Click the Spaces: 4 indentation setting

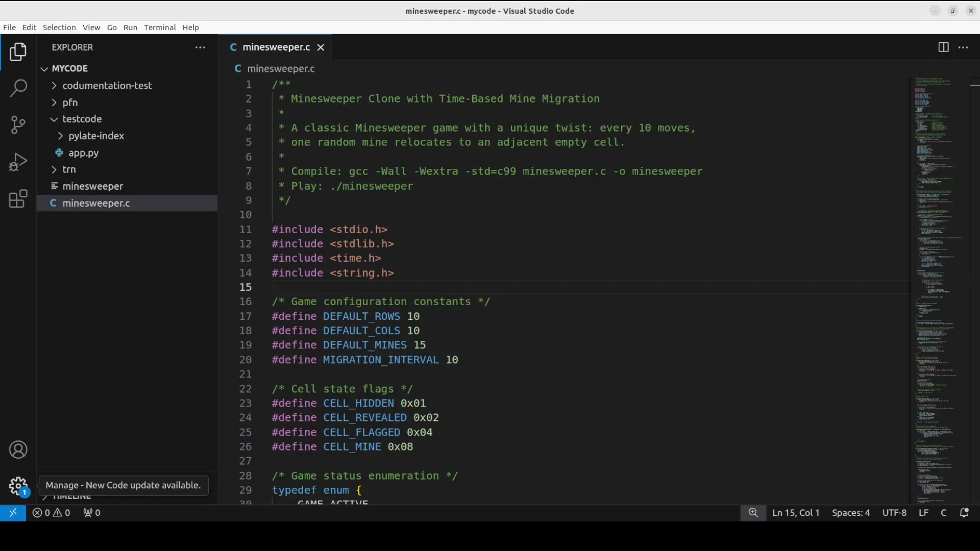tap(850, 513)
